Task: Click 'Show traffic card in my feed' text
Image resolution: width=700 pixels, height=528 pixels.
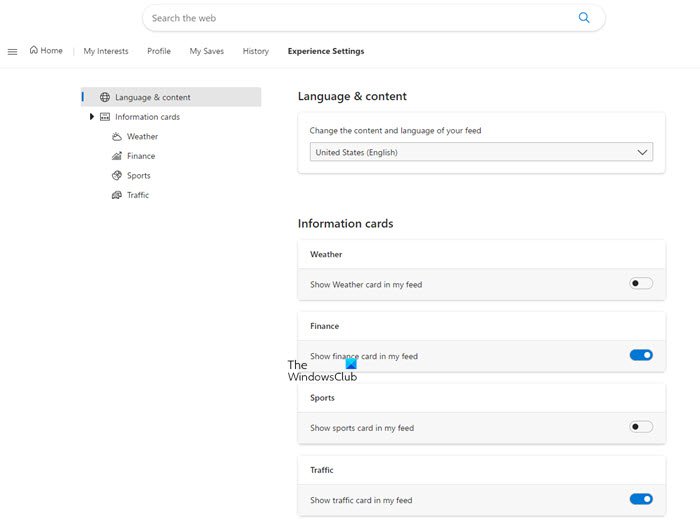Action: (361, 500)
